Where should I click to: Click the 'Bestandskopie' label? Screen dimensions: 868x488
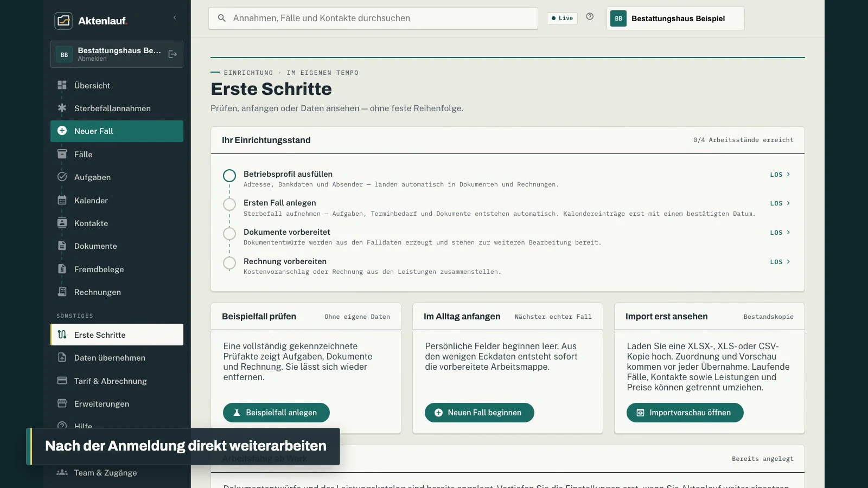pyautogui.click(x=768, y=317)
